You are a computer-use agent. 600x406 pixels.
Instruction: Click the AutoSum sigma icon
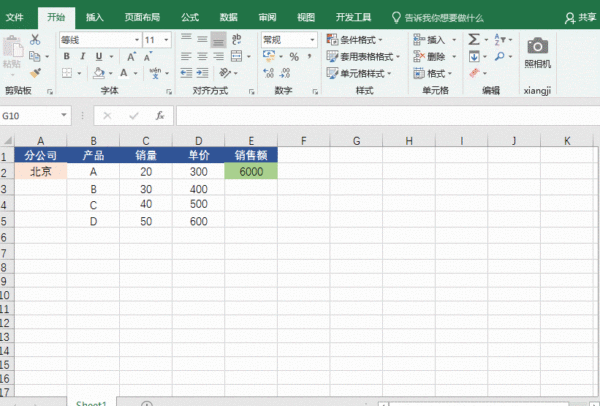(x=474, y=39)
